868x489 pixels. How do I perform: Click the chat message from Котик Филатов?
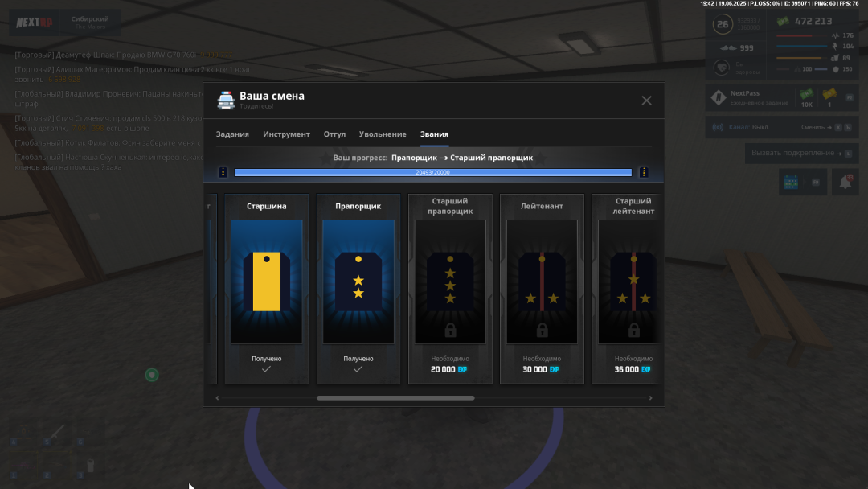[109, 143]
